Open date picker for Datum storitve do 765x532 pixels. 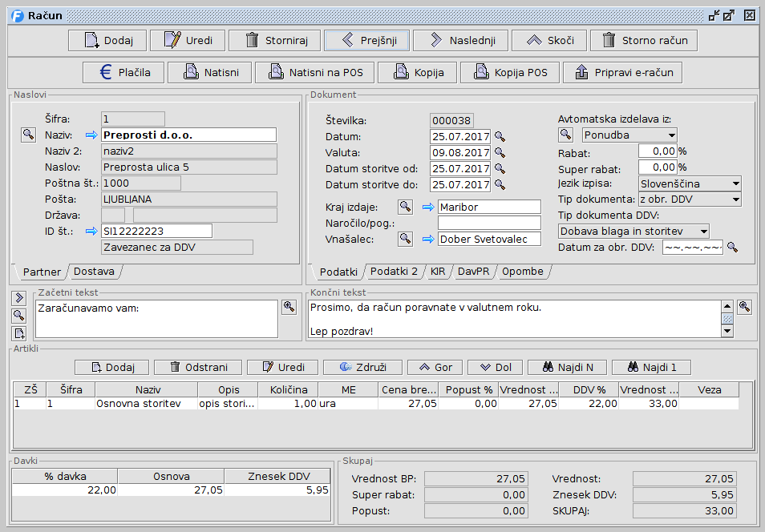500,185
